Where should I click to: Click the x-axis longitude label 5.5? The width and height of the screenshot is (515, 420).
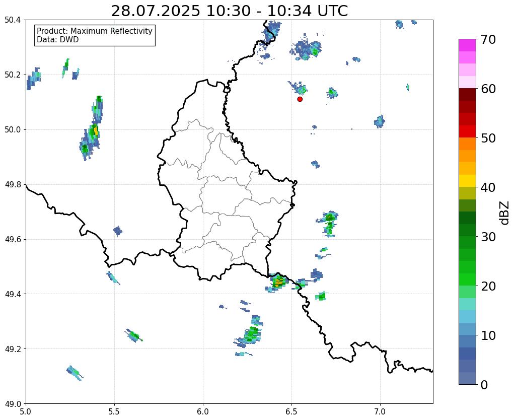click(114, 411)
